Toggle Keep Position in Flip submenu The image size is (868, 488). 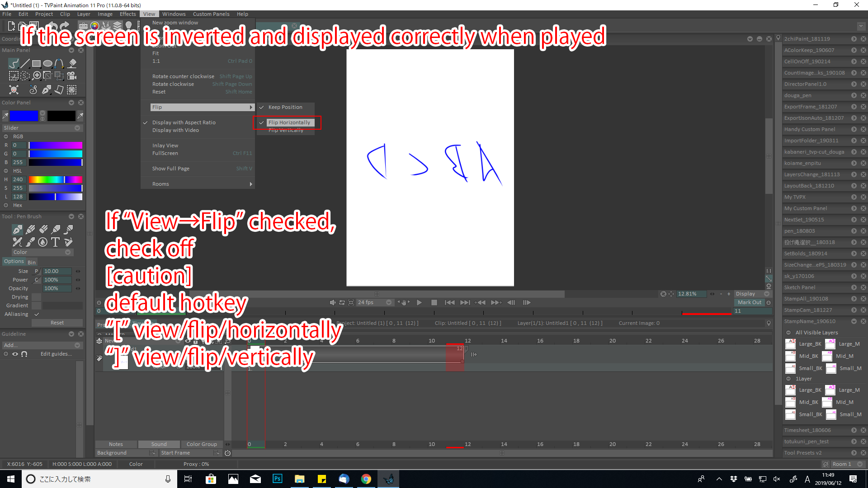pyautogui.click(x=285, y=107)
